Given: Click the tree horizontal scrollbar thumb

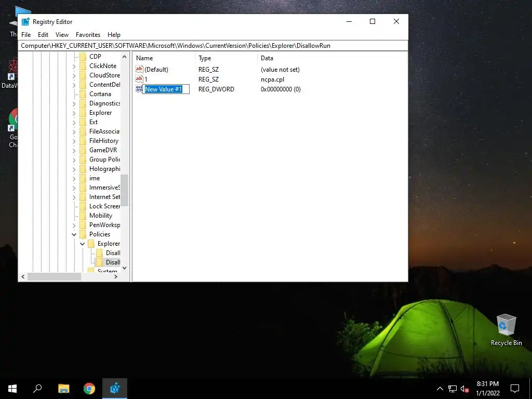Looking at the screenshot, I should 54,277.
